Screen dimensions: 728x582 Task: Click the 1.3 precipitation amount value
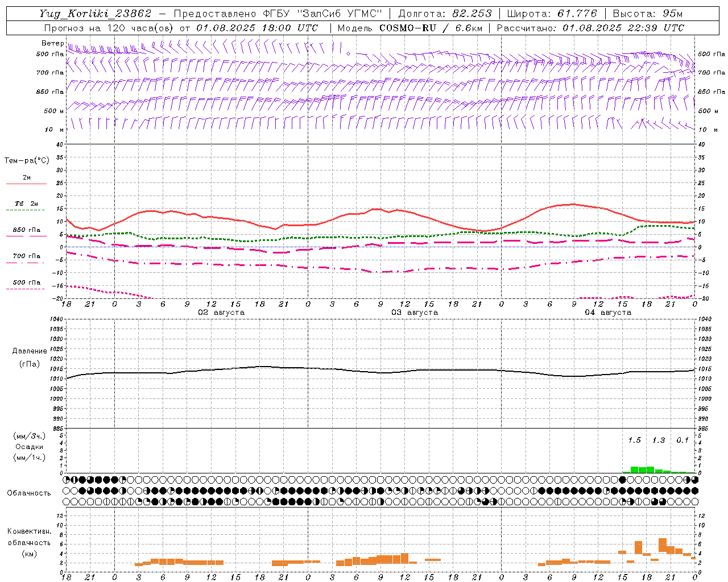(659, 440)
